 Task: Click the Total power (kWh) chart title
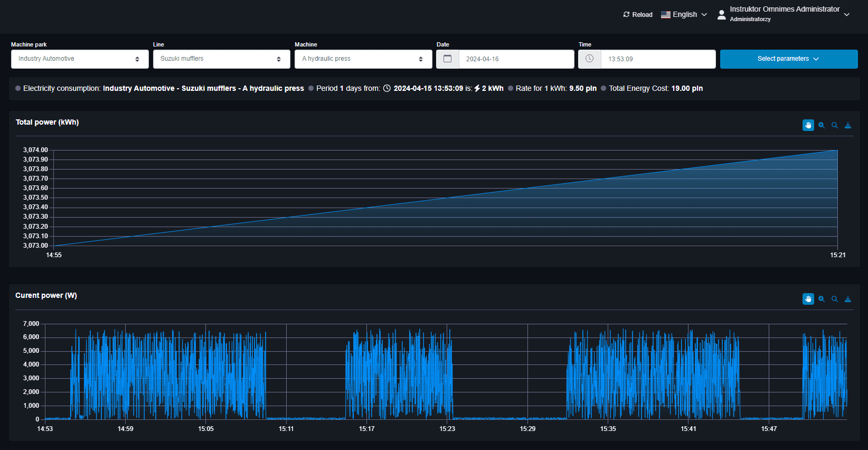47,122
